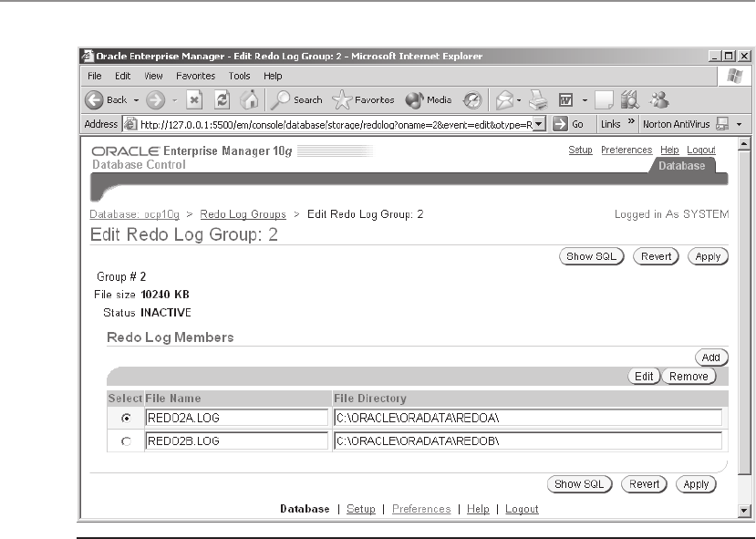Click the top Setup link
This screenshot has width=756, height=539.
(581, 150)
